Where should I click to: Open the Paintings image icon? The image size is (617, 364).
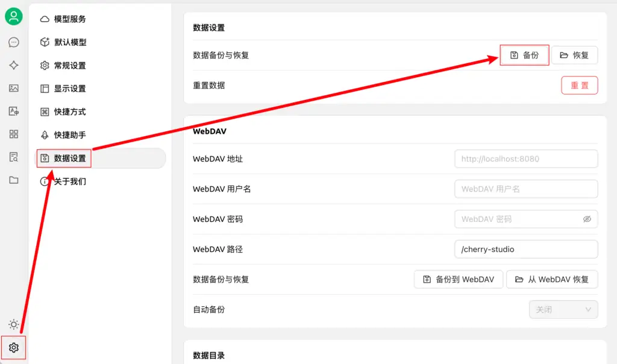pyautogui.click(x=13, y=88)
